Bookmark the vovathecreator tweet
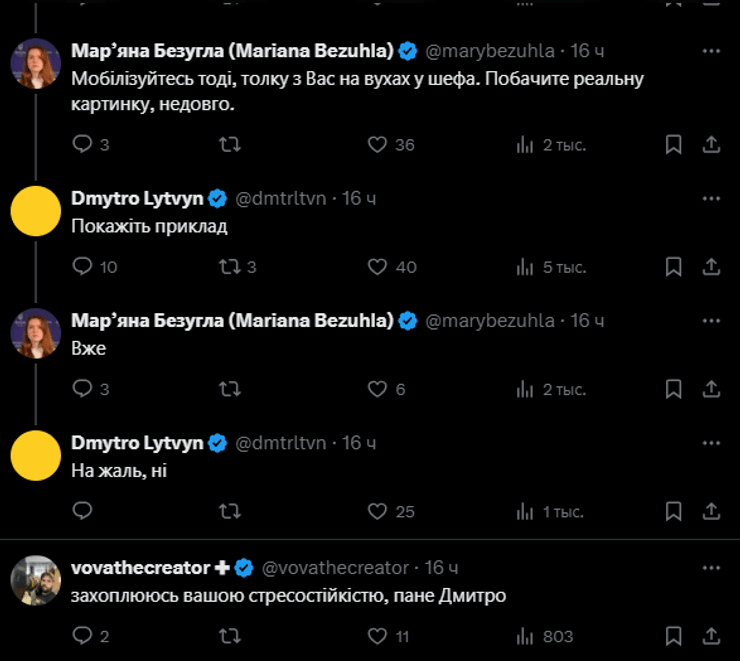 pos(673,635)
